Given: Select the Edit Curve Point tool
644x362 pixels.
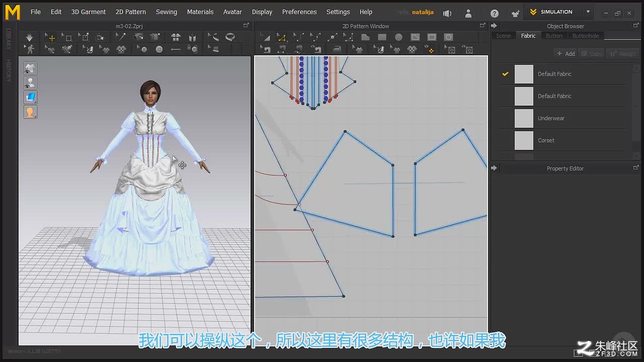Looking at the screenshot, I should [315, 37].
